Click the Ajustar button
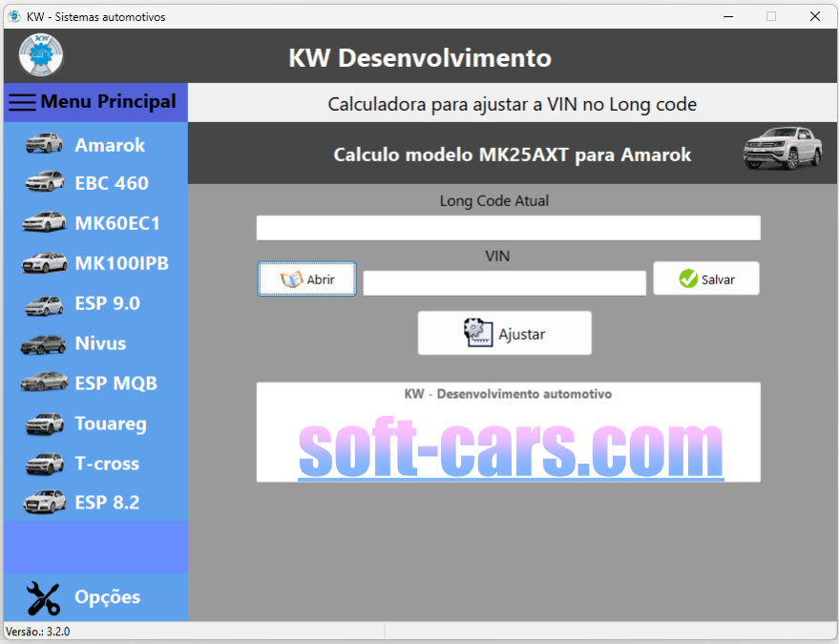 [x=505, y=333]
